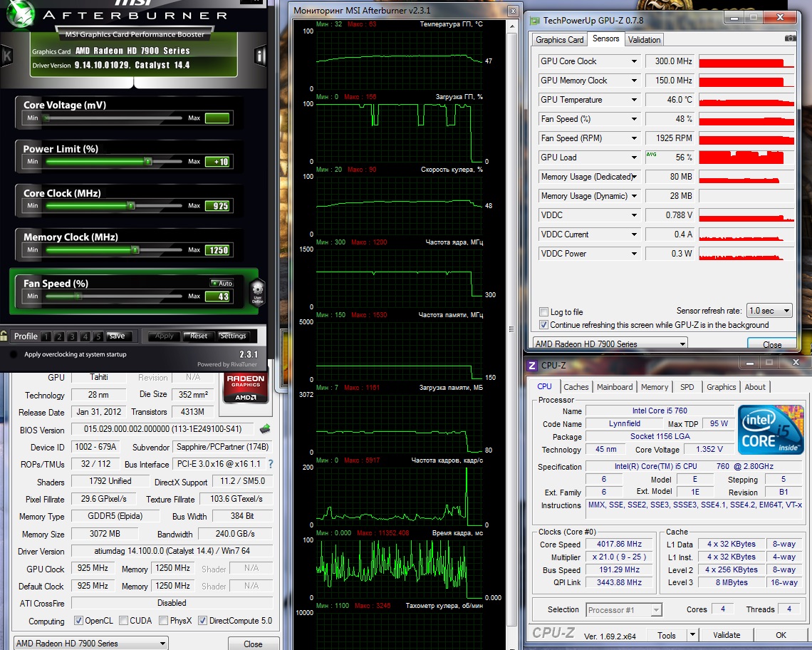This screenshot has height=650, width=812.
Task: Open the Caches tab in CPU-Z
Action: 576,387
